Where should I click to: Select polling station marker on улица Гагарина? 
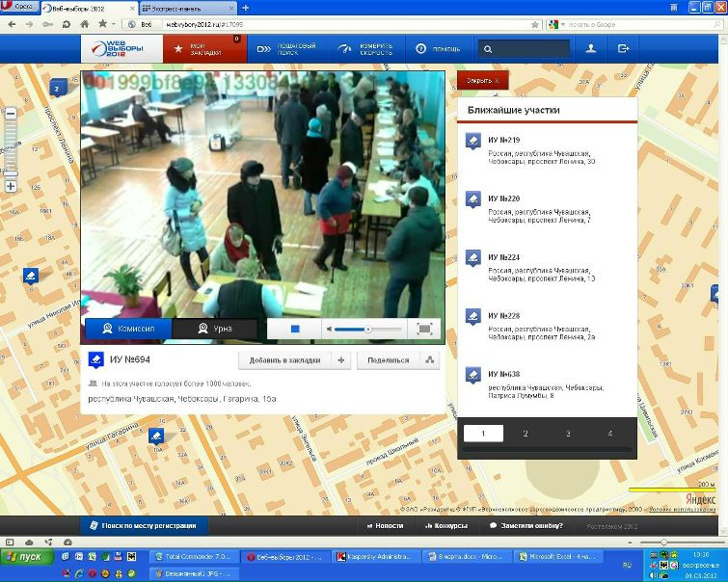[156, 436]
